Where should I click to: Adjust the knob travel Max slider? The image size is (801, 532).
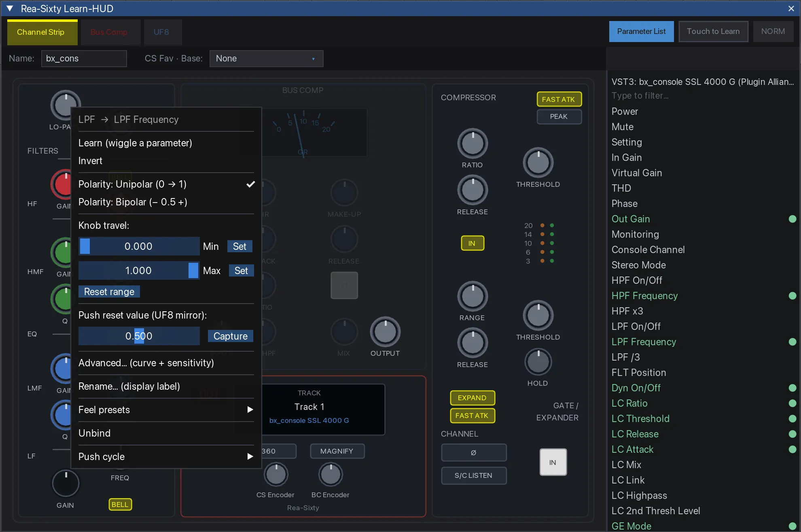(x=139, y=271)
